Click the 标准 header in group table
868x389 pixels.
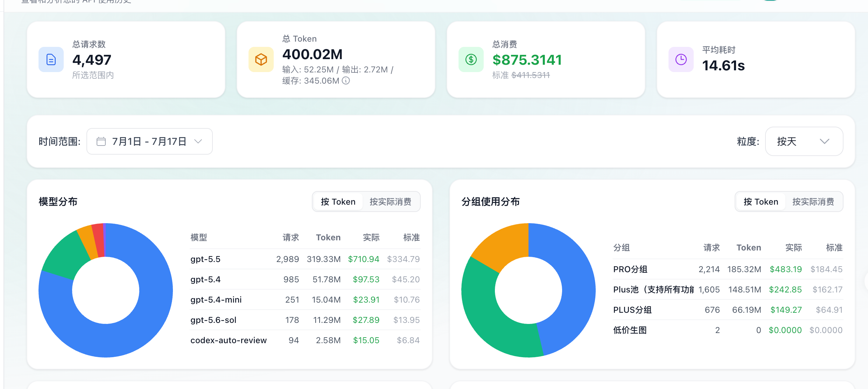point(834,248)
